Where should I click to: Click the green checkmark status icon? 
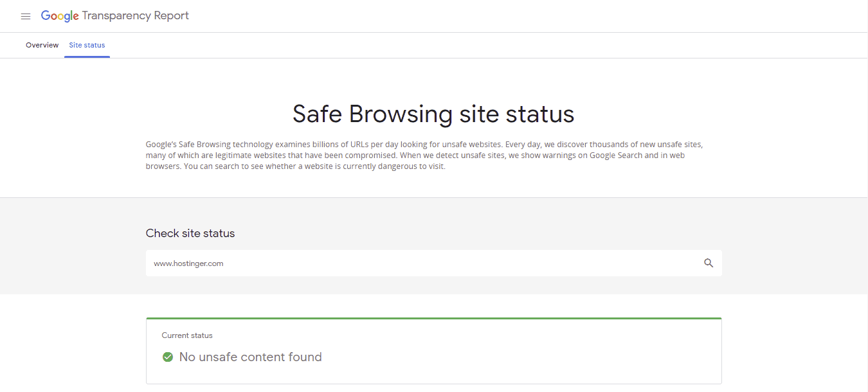click(x=168, y=357)
